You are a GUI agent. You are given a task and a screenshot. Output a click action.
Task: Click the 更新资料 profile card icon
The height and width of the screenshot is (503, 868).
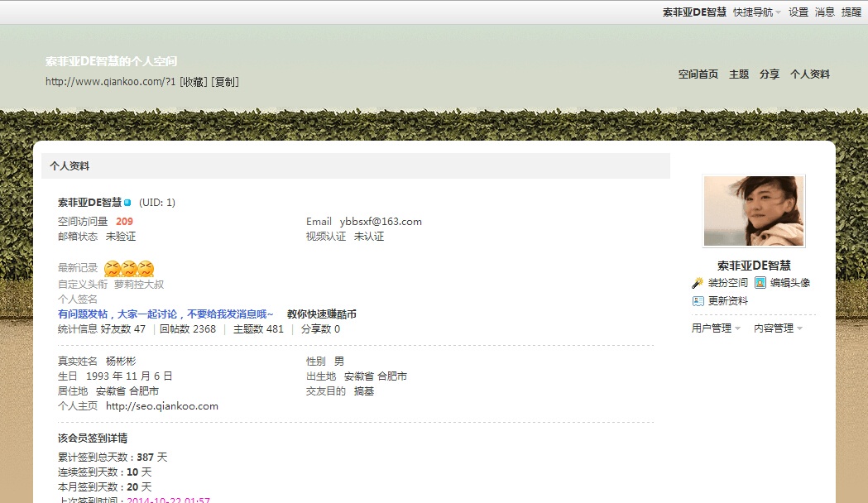[698, 301]
